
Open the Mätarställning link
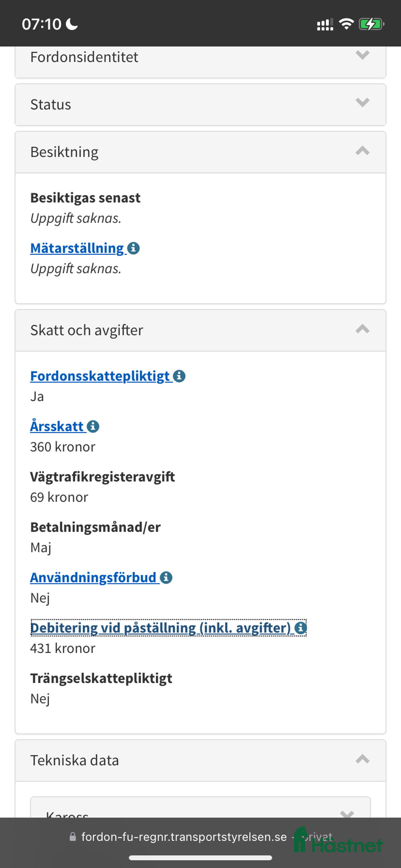77,248
